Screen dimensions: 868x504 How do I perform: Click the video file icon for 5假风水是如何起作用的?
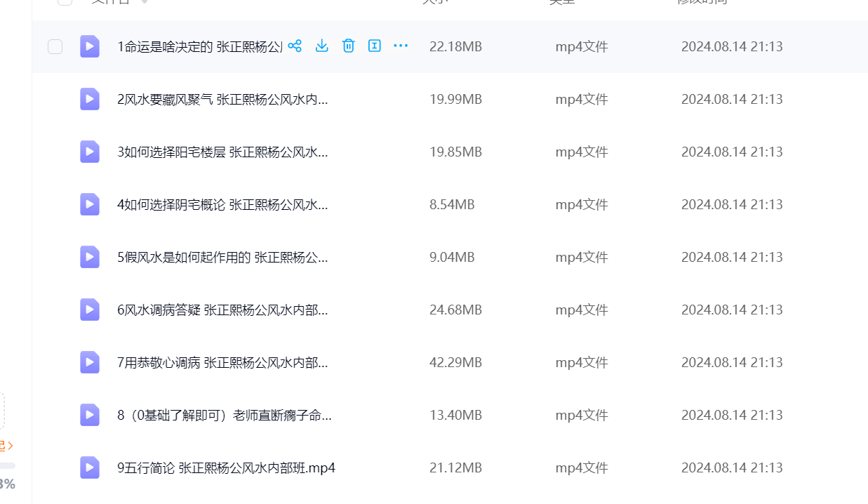(90, 257)
